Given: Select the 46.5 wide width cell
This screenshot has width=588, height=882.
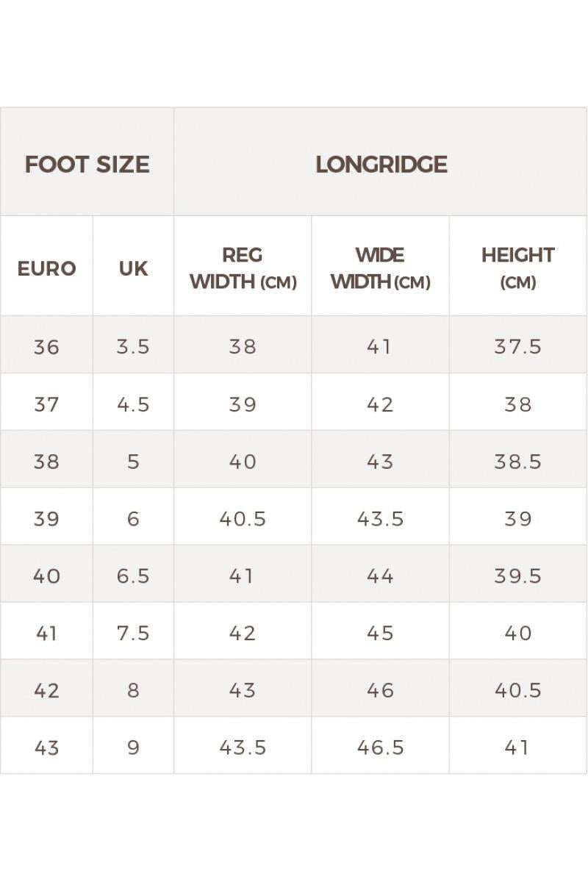Looking at the screenshot, I should pos(380,747).
